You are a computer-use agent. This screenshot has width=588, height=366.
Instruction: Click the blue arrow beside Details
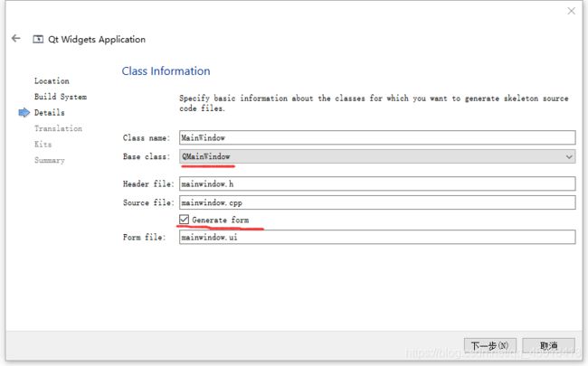point(24,112)
